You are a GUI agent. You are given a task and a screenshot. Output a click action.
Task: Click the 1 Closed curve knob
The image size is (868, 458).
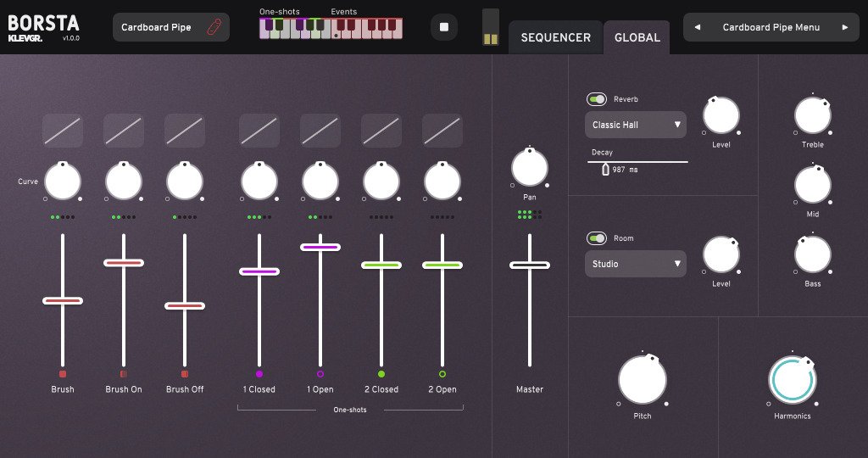(259, 182)
